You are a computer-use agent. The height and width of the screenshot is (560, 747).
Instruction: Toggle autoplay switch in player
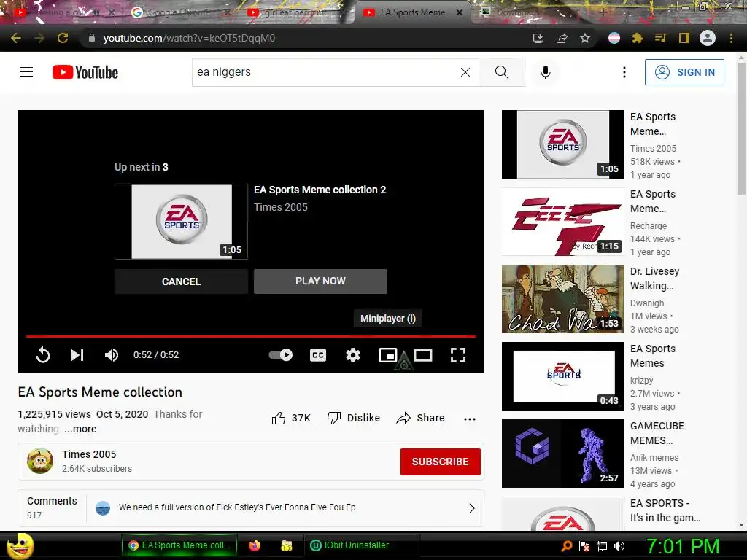(281, 355)
